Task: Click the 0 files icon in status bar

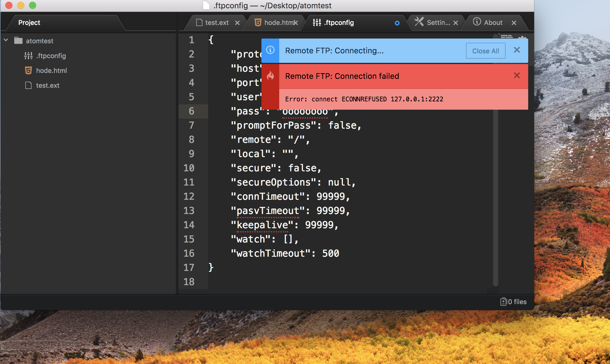Action: click(x=504, y=301)
